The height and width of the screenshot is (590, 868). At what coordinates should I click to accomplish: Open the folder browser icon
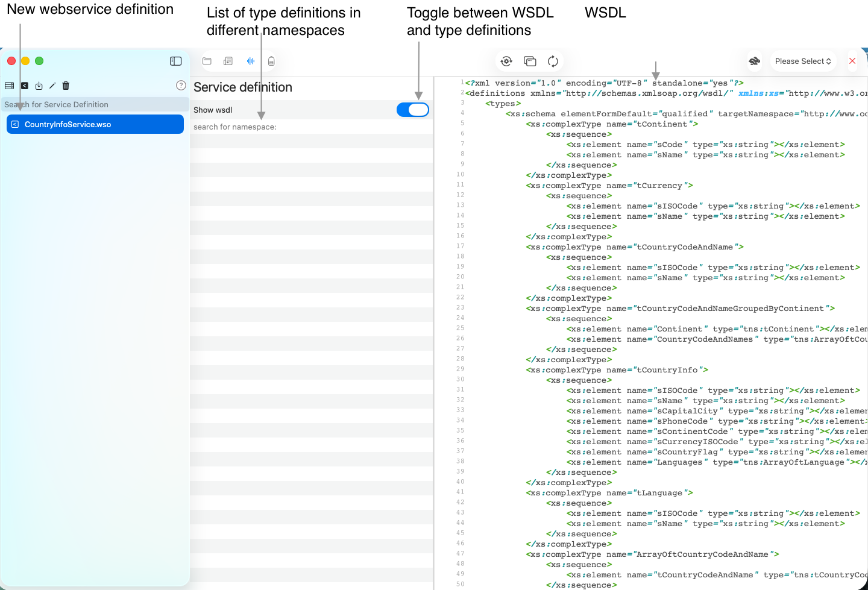pyautogui.click(x=207, y=61)
